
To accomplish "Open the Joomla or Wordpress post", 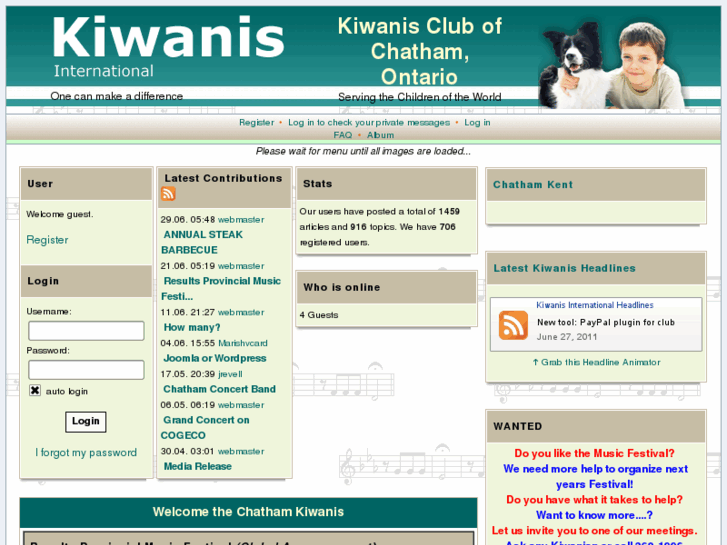I will [x=215, y=358].
